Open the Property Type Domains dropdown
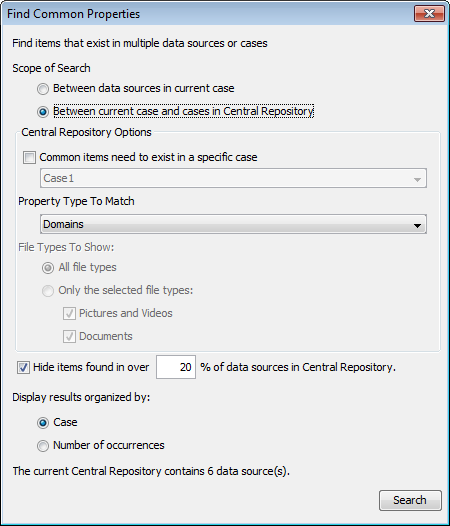 [x=233, y=224]
